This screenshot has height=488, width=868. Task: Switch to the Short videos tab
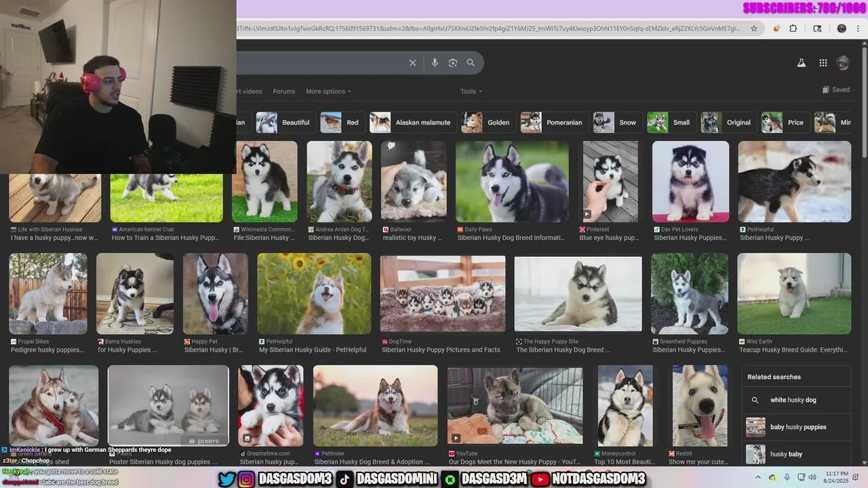pos(250,91)
